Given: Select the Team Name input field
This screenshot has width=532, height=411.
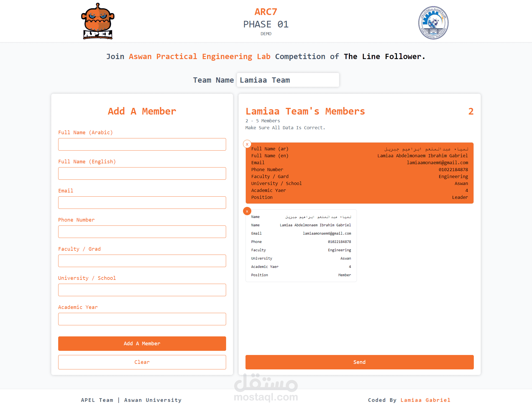Looking at the screenshot, I should pyautogui.click(x=287, y=79).
